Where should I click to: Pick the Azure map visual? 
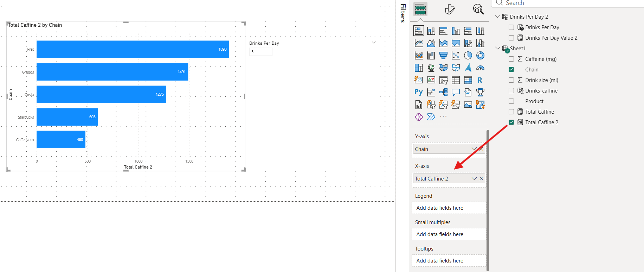click(x=468, y=68)
